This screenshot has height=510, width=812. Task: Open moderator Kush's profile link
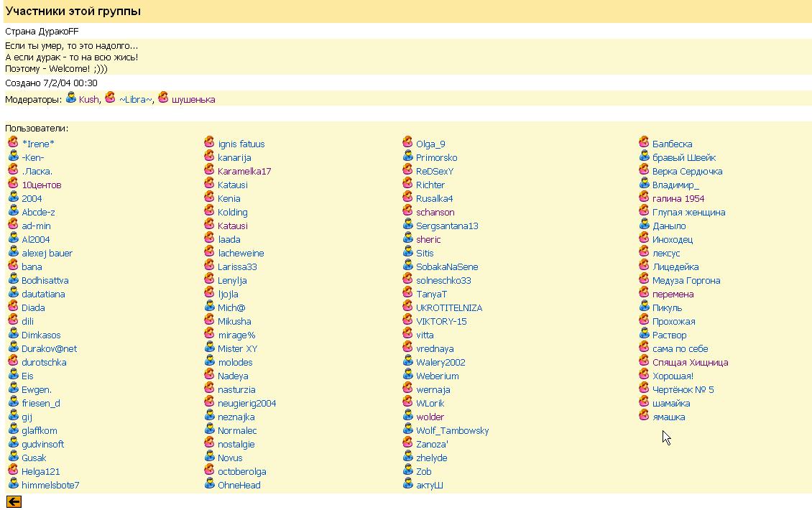(x=88, y=100)
